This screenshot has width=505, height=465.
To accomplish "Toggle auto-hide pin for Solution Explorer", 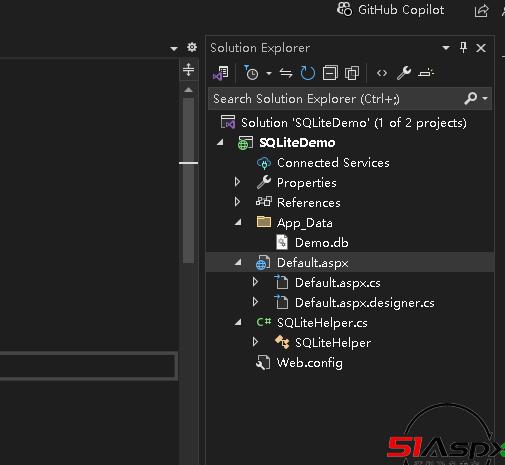I will coord(463,48).
